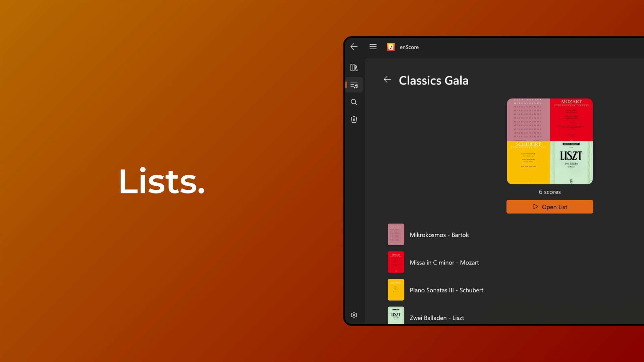
Task: Click the enScore app logo icon
Action: click(391, 47)
